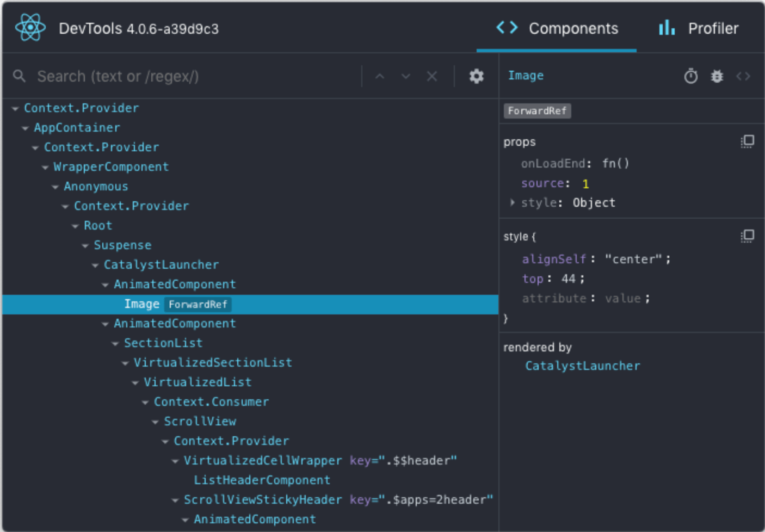Click the new value placeholder field
This screenshot has height=532, width=765.
tap(622, 298)
